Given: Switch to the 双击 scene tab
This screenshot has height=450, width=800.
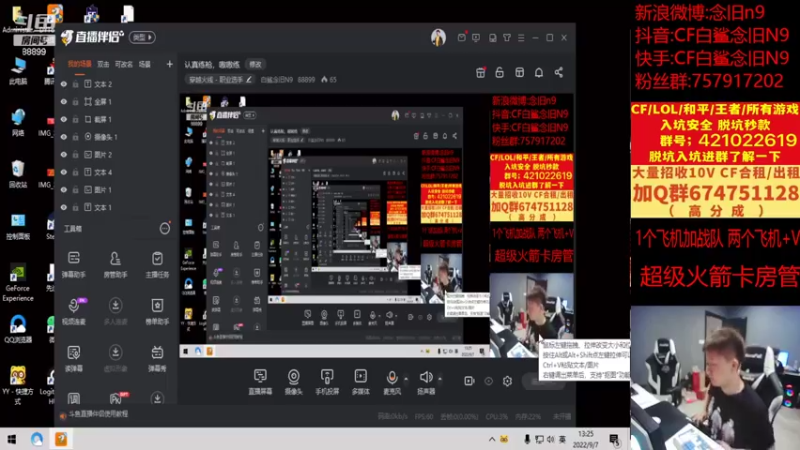Looking at the screenshot, I should point(103,64).
